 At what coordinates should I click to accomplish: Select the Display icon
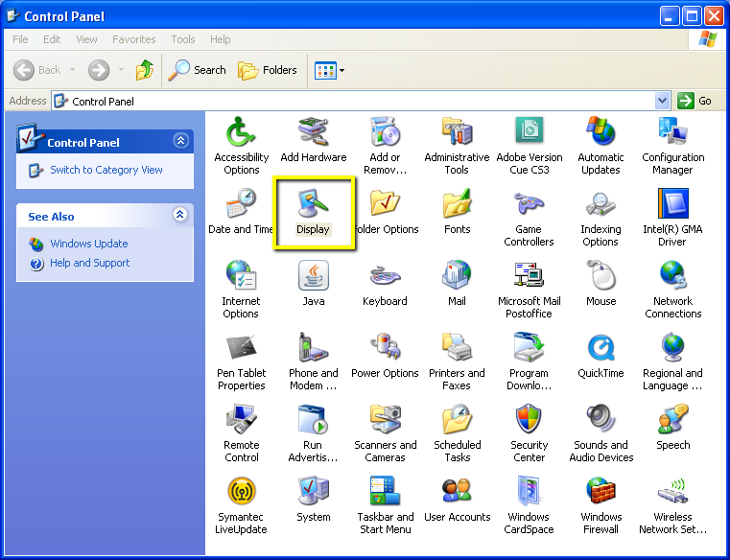pyautogui.click(x=314, y=203)
